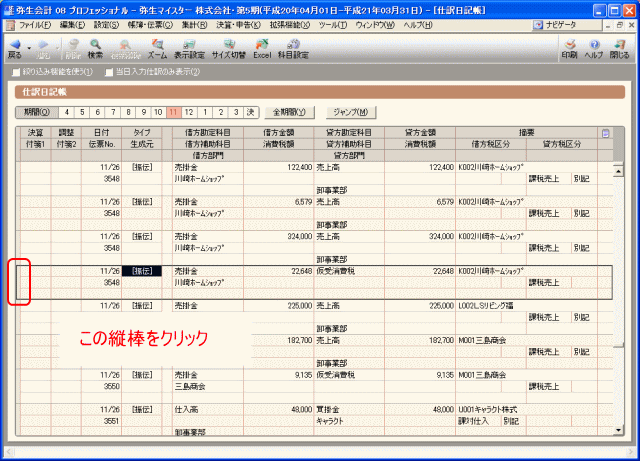Open the 設定(S) menu

(106, 25)
